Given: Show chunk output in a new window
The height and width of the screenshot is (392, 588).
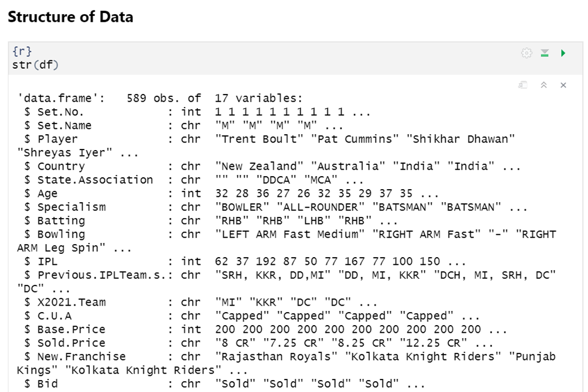Looking at the screenshot, I should point(524,85).
